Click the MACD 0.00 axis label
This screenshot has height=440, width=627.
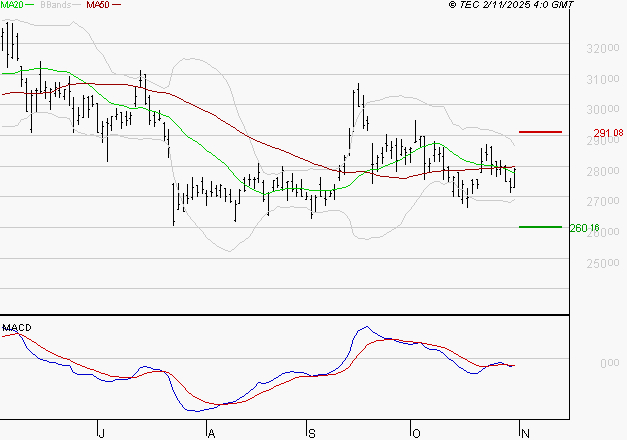pyautogui.click(x=610, y=363)
